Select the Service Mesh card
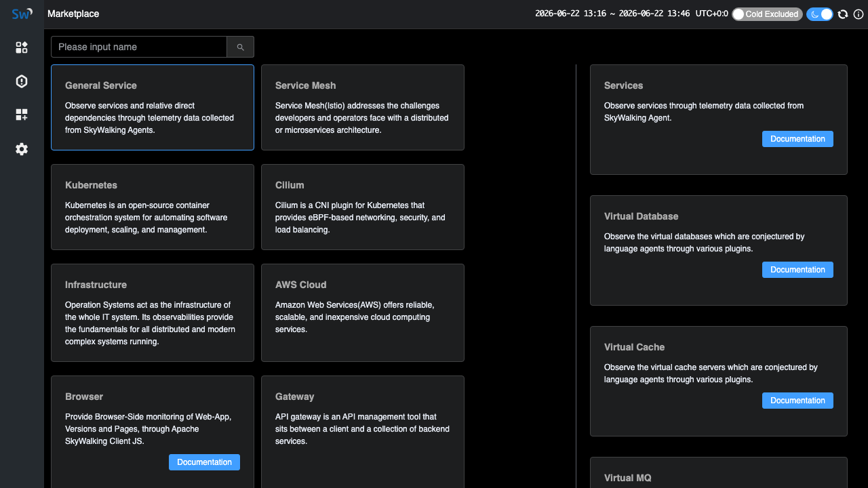Viewport: 868px width, 488px height. tap(363, 107)
